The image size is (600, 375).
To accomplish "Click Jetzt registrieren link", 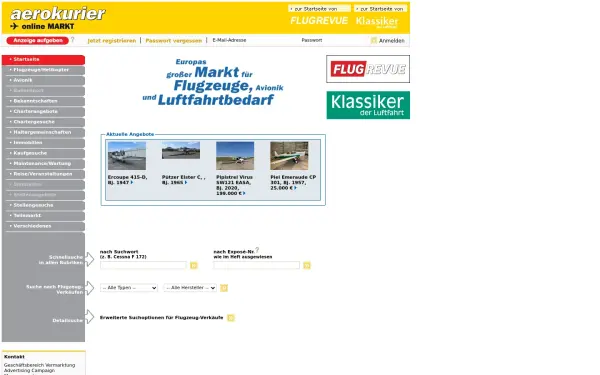I will click(111, 41).
